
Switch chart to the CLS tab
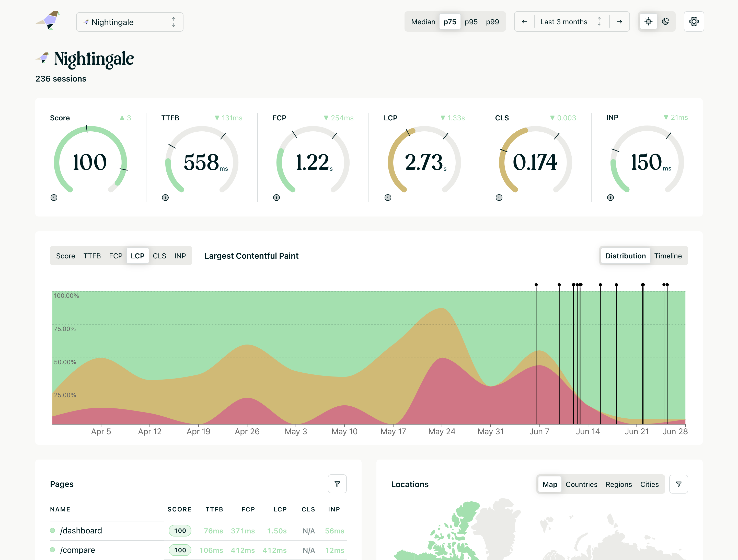pyautogui.click(x=159, y=256)
